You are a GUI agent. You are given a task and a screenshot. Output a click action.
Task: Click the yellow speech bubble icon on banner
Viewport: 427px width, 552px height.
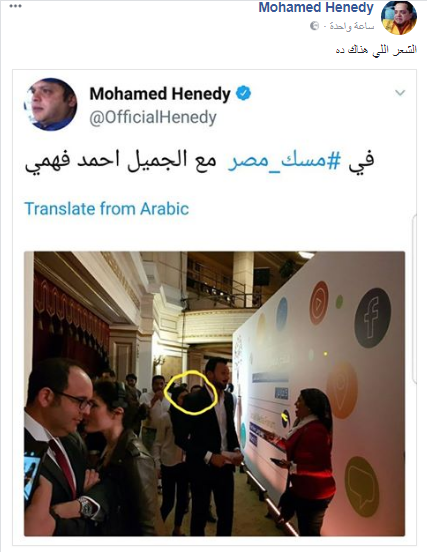click(362, 486)
